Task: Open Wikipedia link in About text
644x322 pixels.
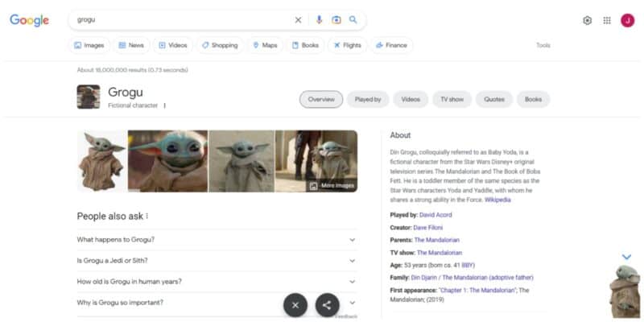Action: click(497, 200)
